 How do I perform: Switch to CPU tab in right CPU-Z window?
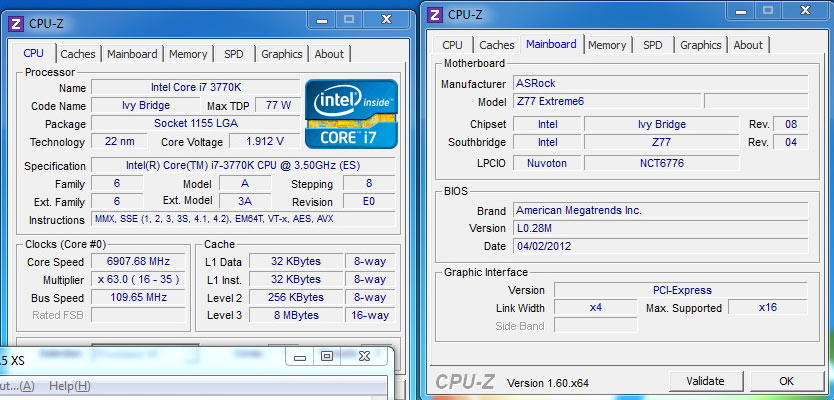pyautogui.click(x=452, y=45)
